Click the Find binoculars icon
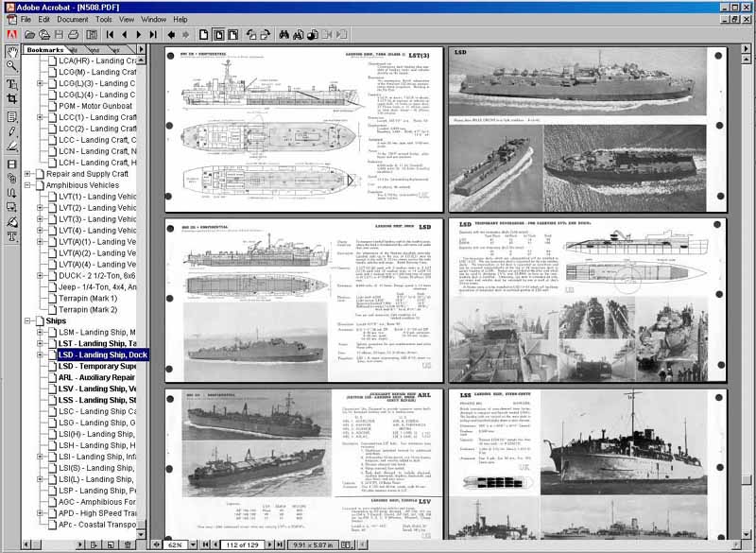This screenshot has width=756, height=553. pyautogui.click(x=281, y=35)
